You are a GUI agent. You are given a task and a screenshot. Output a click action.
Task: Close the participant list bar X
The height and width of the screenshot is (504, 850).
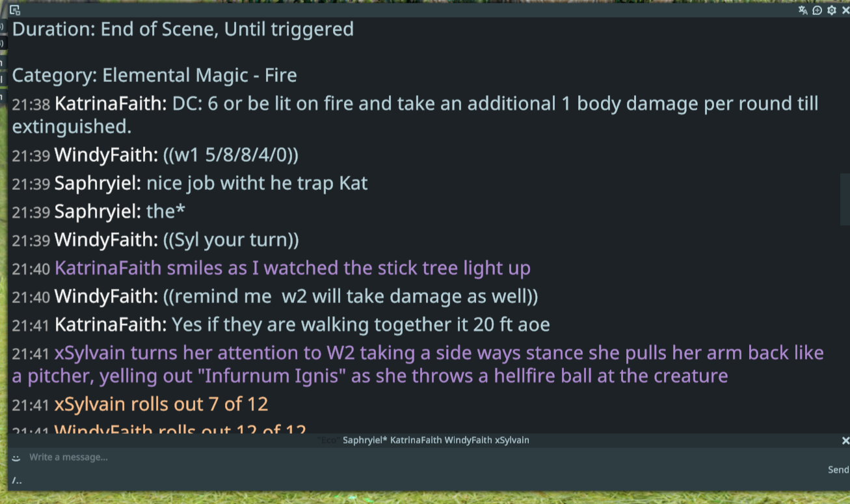point(845,440)
